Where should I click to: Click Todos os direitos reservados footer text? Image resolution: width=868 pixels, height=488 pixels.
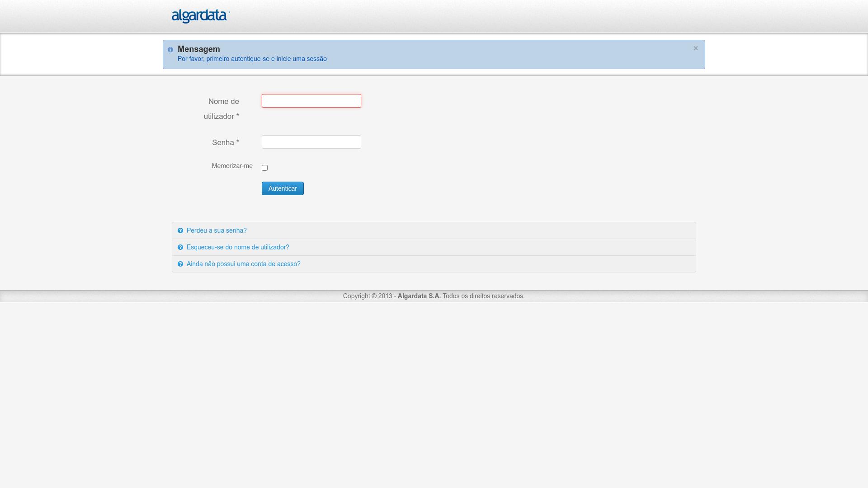(x=483, y=296)
